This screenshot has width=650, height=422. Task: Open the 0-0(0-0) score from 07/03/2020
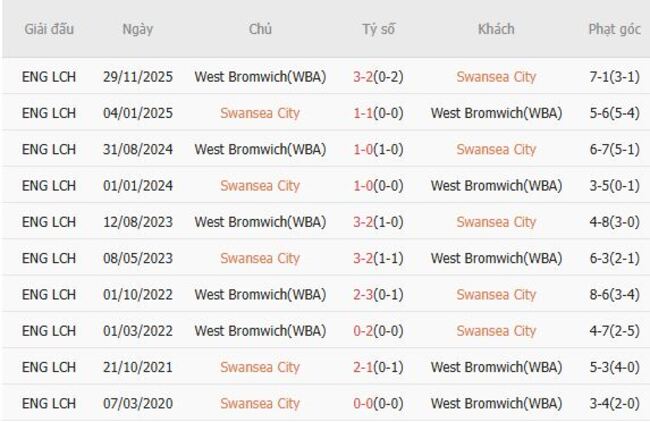coord(378,403)
